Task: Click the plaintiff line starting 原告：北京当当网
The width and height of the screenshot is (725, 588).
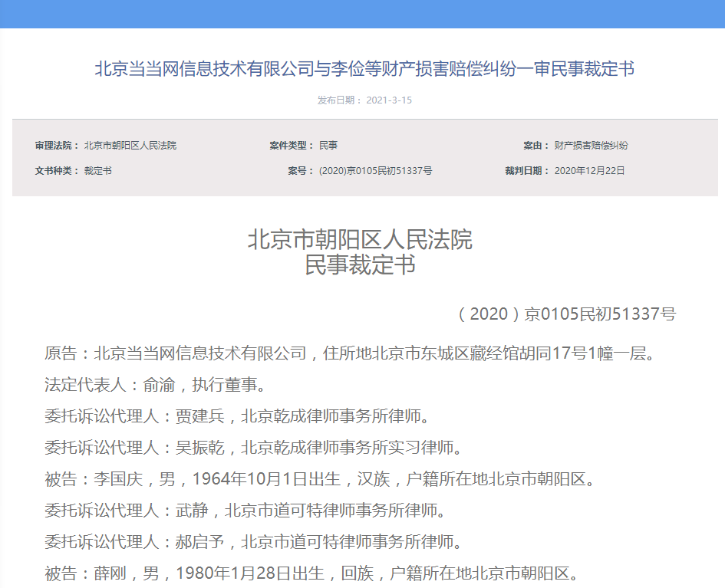Action: click(x=350, y=353)
